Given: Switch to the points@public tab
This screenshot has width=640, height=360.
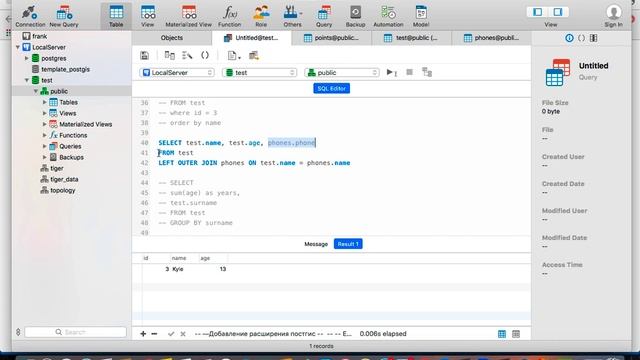Looking at the screenshot, I should (x=331, y=38).
